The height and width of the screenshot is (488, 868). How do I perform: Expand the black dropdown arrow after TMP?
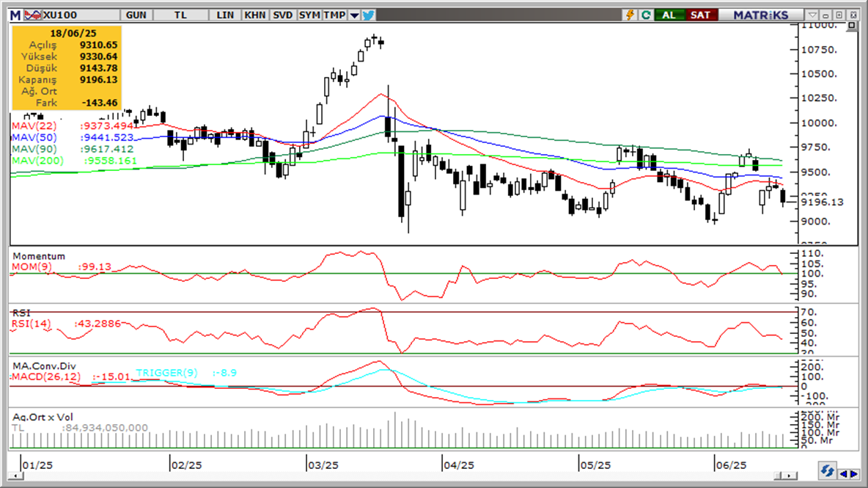tap(354, 15)
